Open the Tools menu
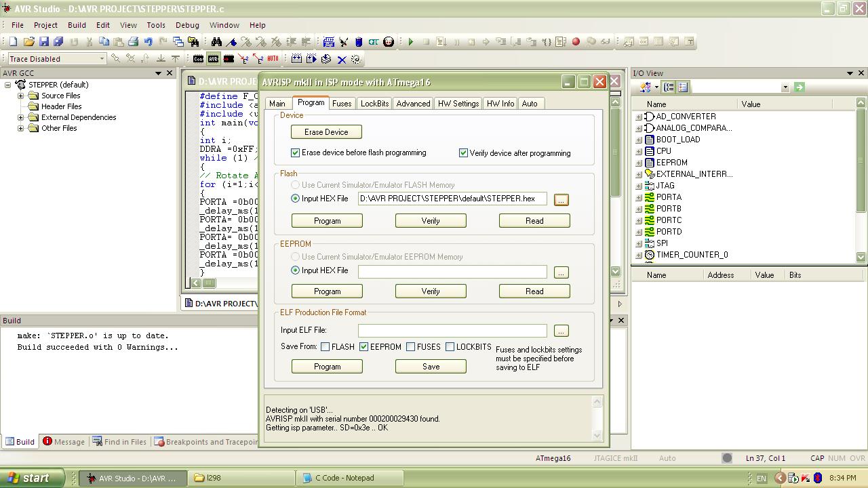The image size is (868, 488). (x=156, y=25)
